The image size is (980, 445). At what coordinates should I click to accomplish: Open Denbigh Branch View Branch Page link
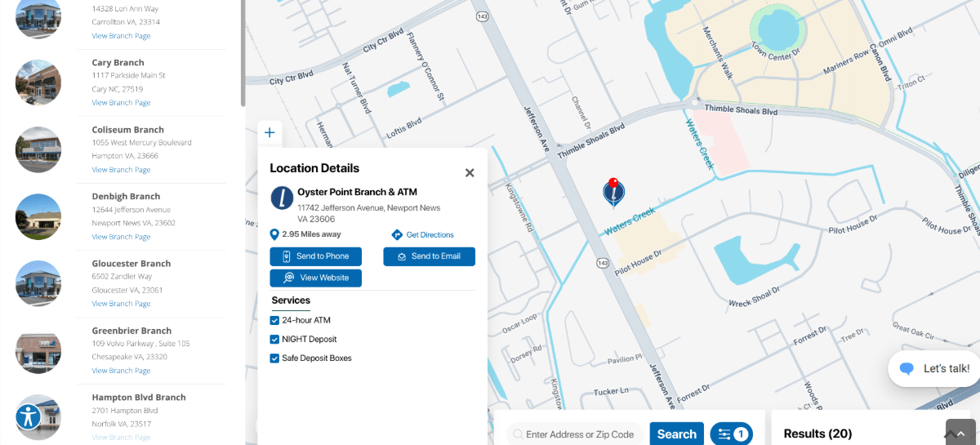pyautogui.click(x=121, y=237)
